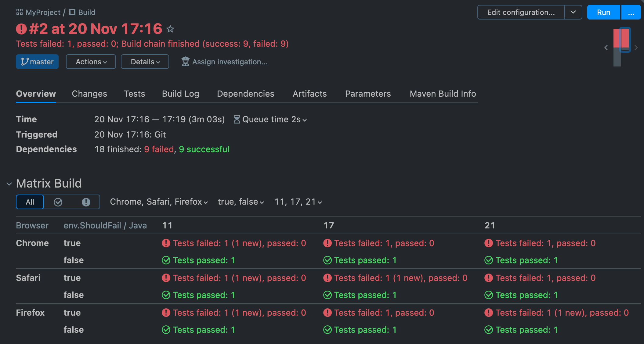Click the passed checkmark icon for Safari Java 17
This screenshot has height=344, width=644.
(x=327, y=295)
